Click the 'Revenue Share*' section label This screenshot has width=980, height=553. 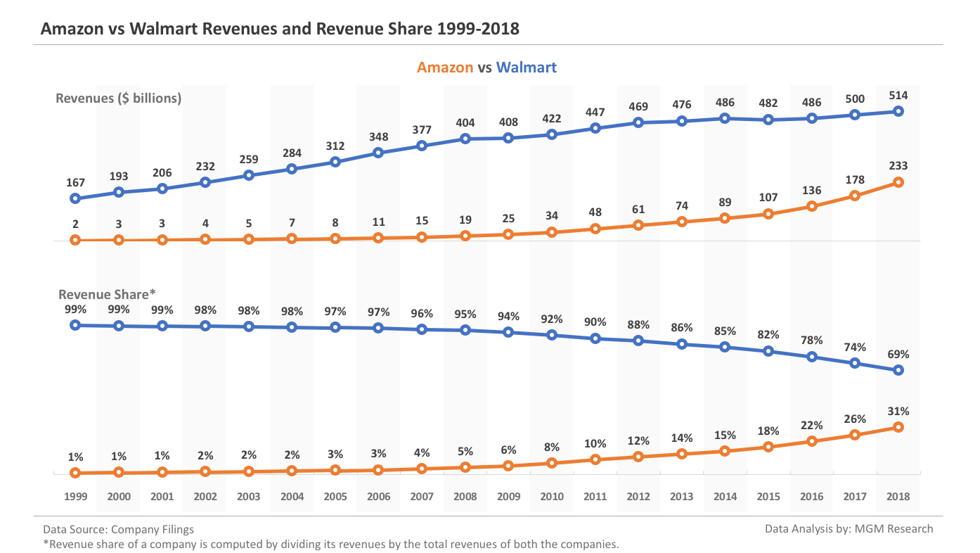coord(107,295)
